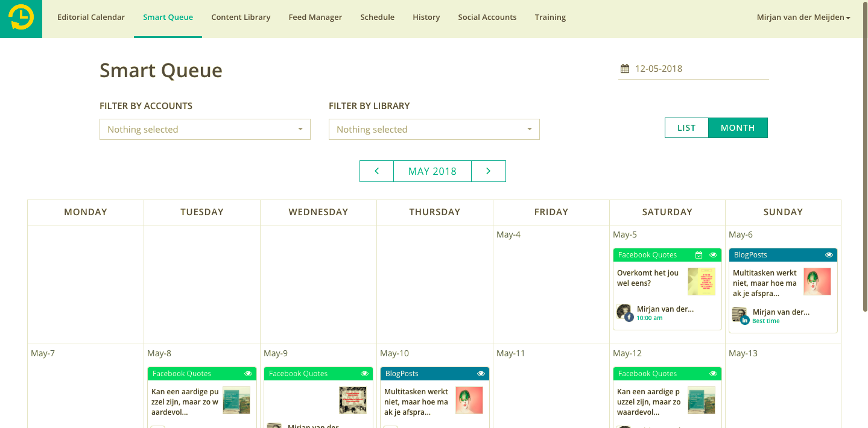Expand the Filter by Library dropdown
Viewport: 868px width, 428px height.
(434, 130)
